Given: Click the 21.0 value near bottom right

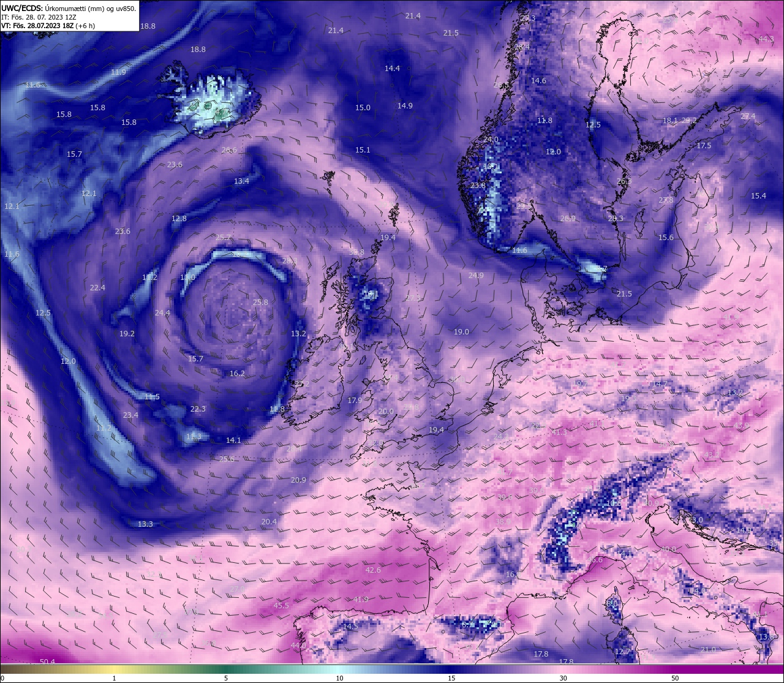Looking at the screenshot, I should click(708, 649).
